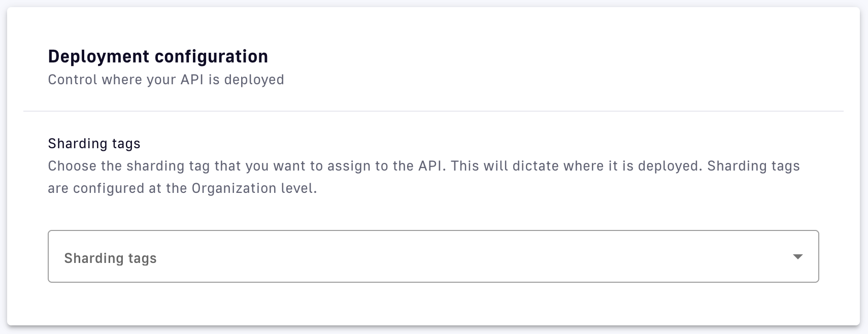The height and width of the screenshot is (334, 868).
Task: Click the empty middle area of the Sharding tags field
Action: point(457,256)
